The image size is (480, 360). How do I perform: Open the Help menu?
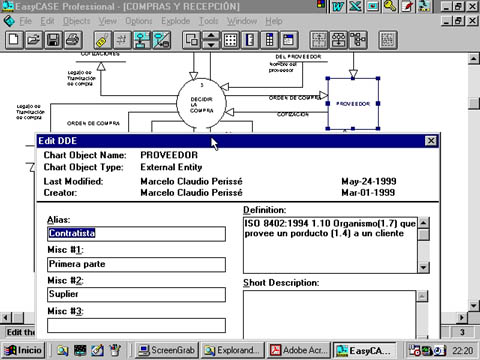coord(274,21)
